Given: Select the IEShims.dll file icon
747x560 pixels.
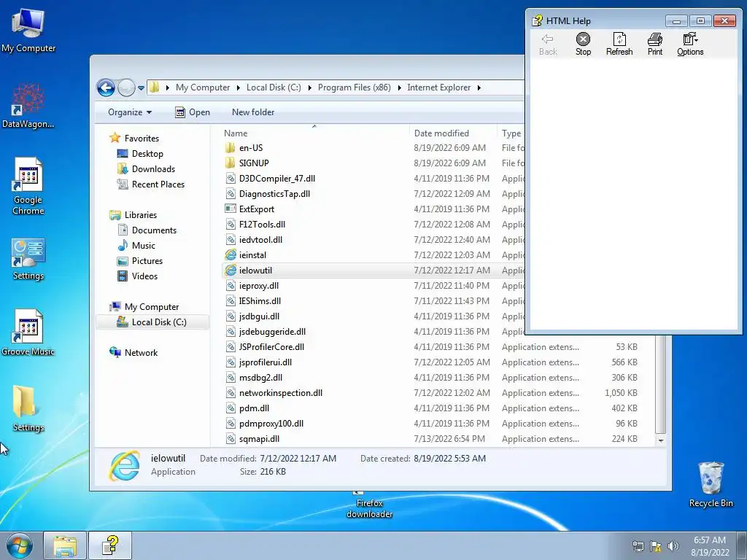Looking at the screenshot, I should tap(231, 301).
